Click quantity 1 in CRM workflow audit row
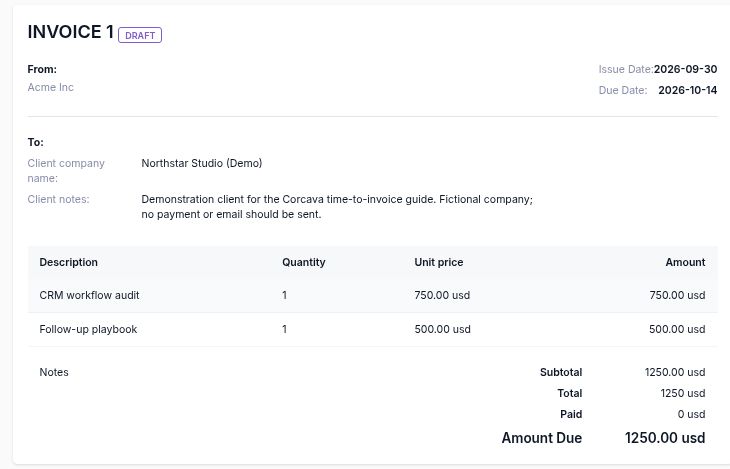 tap(284, 295)
